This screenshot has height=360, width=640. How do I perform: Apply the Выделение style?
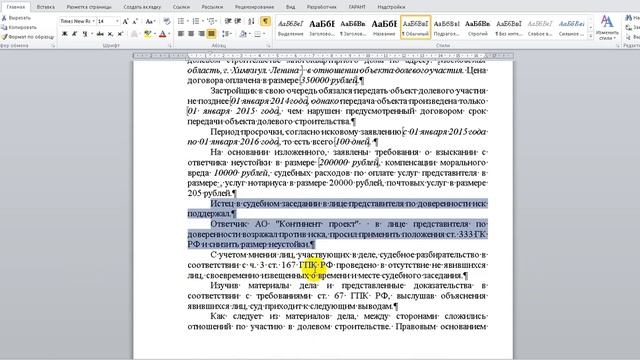click(x=291, y=28)
